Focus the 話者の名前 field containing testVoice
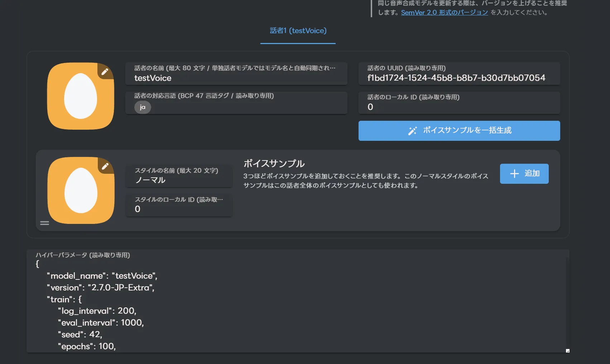 pyautogui.click(x=236, y=78)
